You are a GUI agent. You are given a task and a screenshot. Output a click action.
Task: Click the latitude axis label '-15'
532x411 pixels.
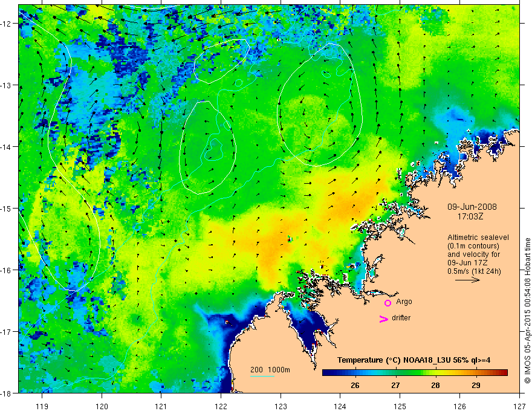tap(7, 208)
